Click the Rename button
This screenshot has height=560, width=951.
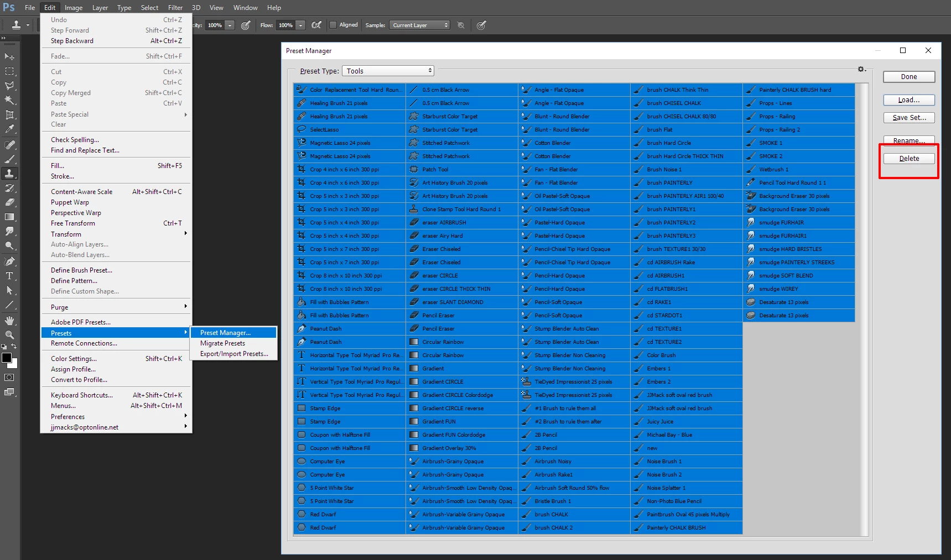pos(909,140)
